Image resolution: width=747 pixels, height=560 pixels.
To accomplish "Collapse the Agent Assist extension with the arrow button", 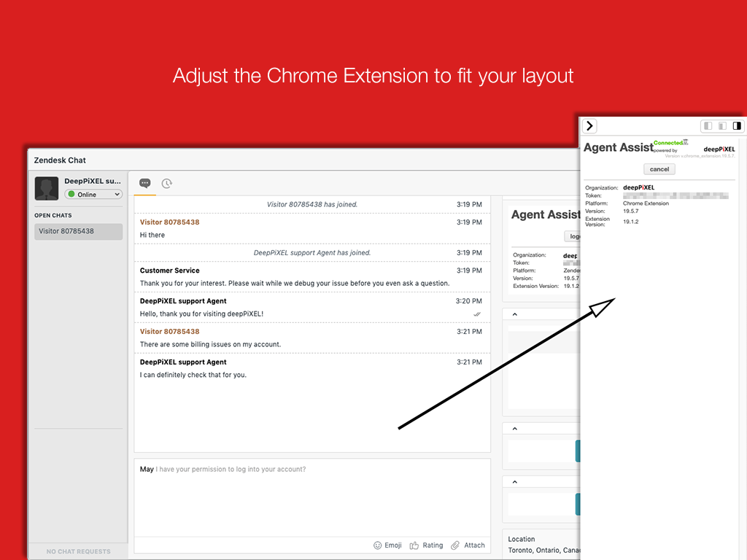I will click(x=590, y=126).
